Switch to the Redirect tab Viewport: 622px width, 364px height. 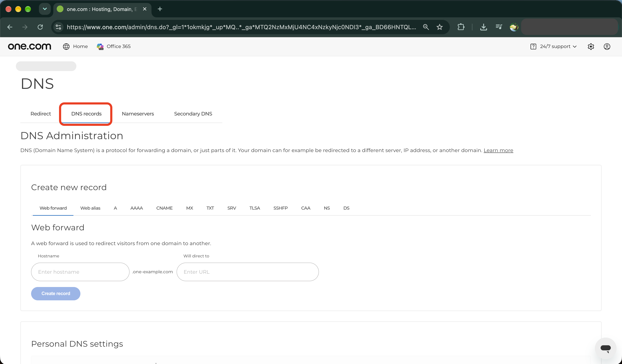click(41, 114)
